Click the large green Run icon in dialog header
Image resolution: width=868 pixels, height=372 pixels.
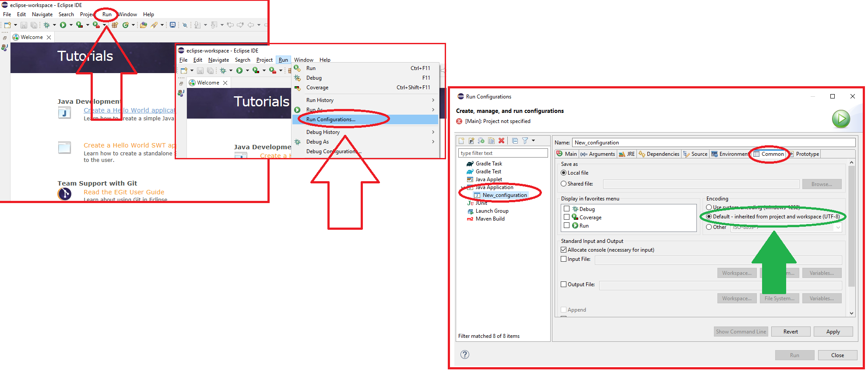point(841,119)
